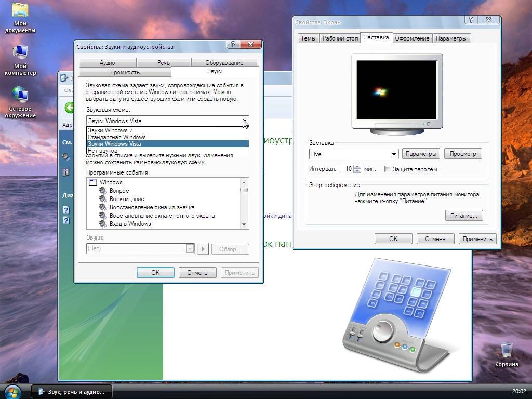Select Восстановление окна с полного экрана event
The height and width of the screenshot is (399, 532).
pos(162,216)
